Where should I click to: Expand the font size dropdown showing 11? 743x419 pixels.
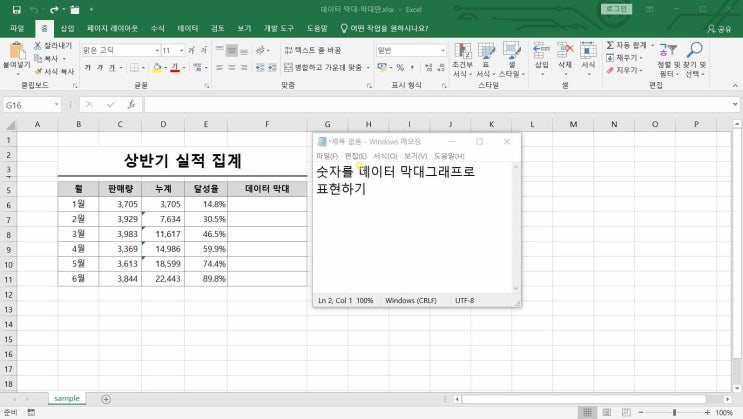[x=180, y=50]
